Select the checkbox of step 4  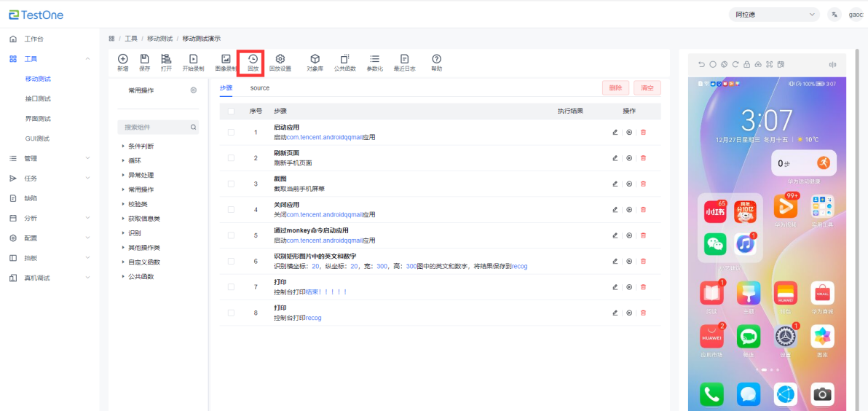(x=231, y=210)
